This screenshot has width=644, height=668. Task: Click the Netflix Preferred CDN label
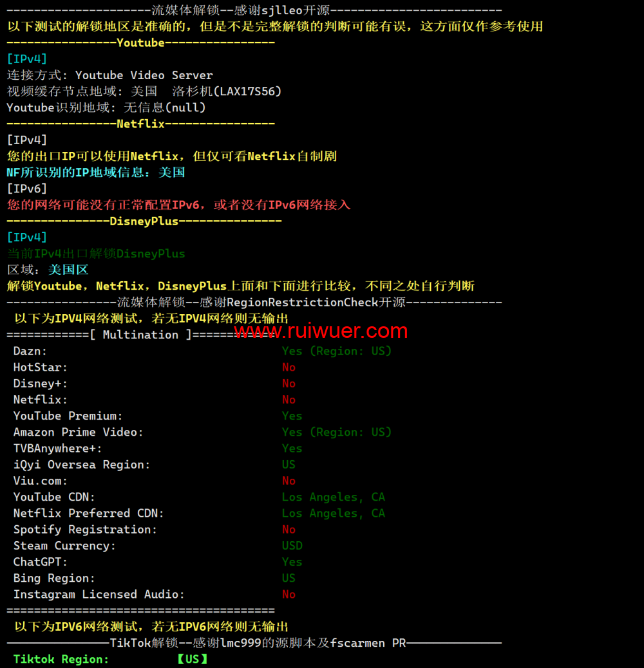[x=88, y=514]
